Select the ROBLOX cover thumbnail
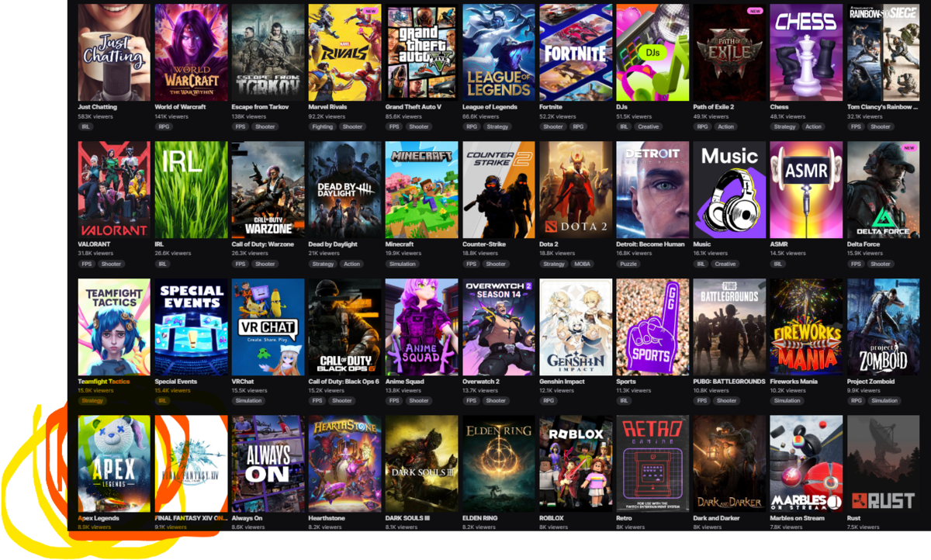 576,464
